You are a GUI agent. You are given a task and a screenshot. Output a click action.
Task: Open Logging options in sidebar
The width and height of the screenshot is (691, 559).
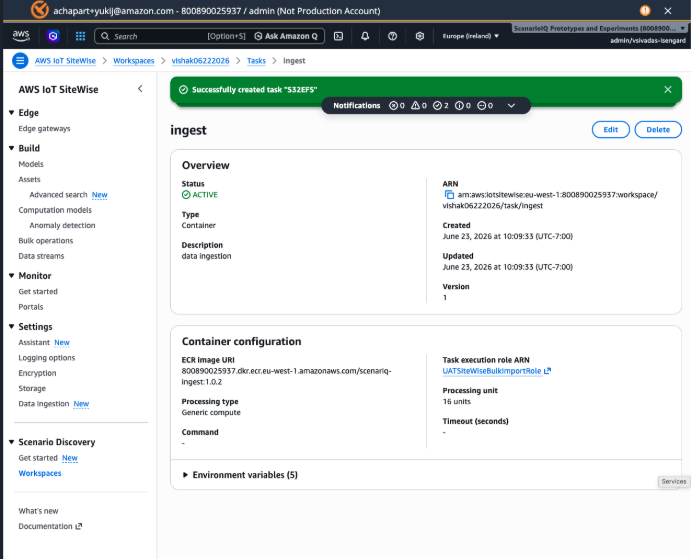(47, 358)
